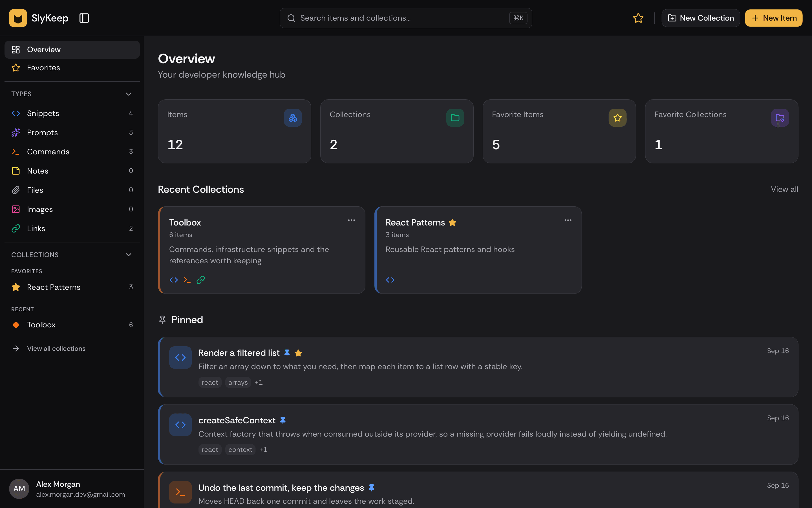Open the React Patterns card options menu
Screen dimensions: 812x508
tap(568, 220)
